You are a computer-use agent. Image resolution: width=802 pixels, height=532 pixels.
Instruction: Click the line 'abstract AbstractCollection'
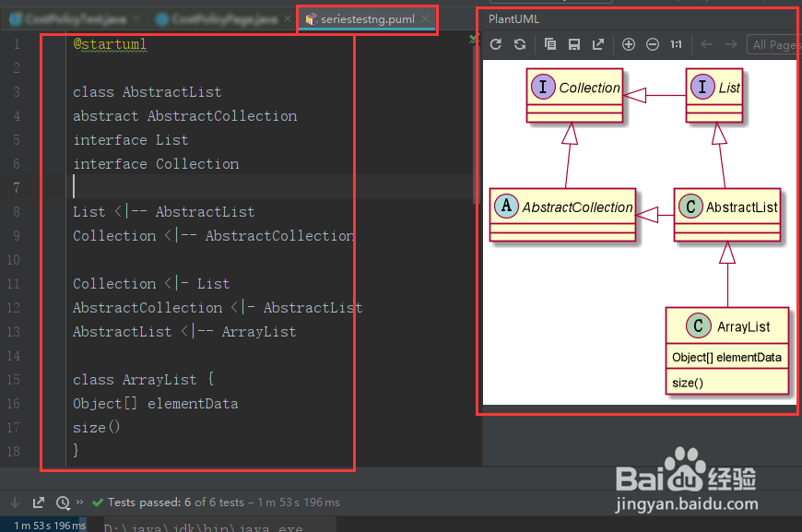click(x=184, y=116)
